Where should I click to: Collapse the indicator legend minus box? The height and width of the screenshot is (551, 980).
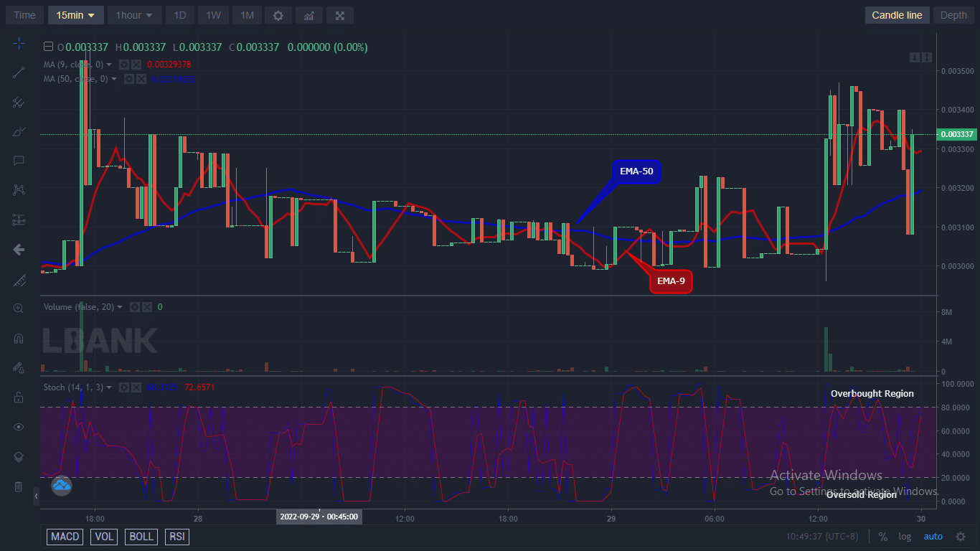pyautogui.click(x=48, y=47)
